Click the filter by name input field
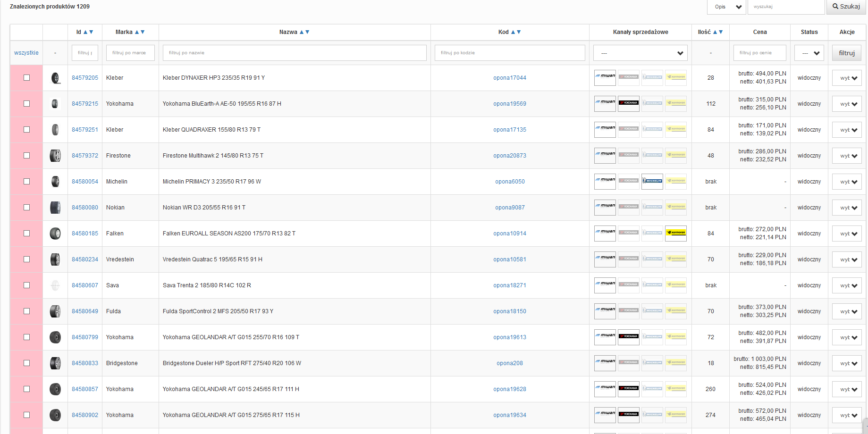The image size is (868, 434). pyautogui.click(x=295, y=53)
